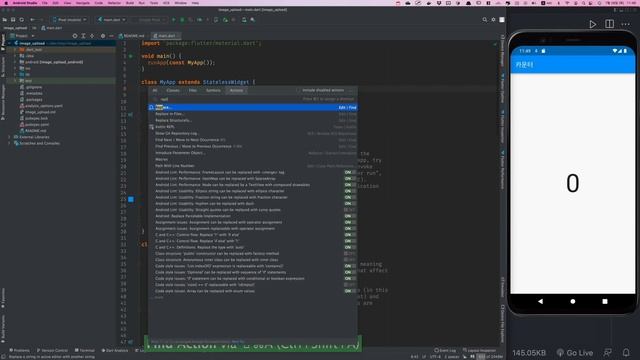Click the Select Opened File target icon

[x=75, y=36]
